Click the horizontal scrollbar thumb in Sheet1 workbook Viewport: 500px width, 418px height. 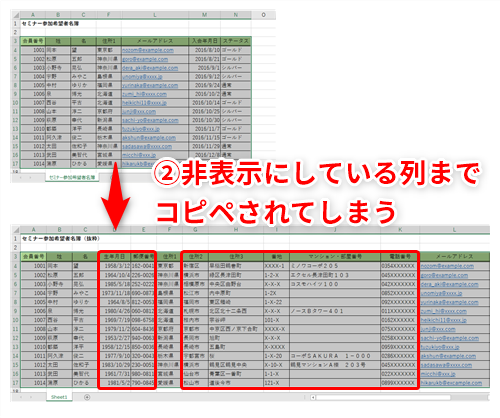pyautogui.click(x=383, y=397)
